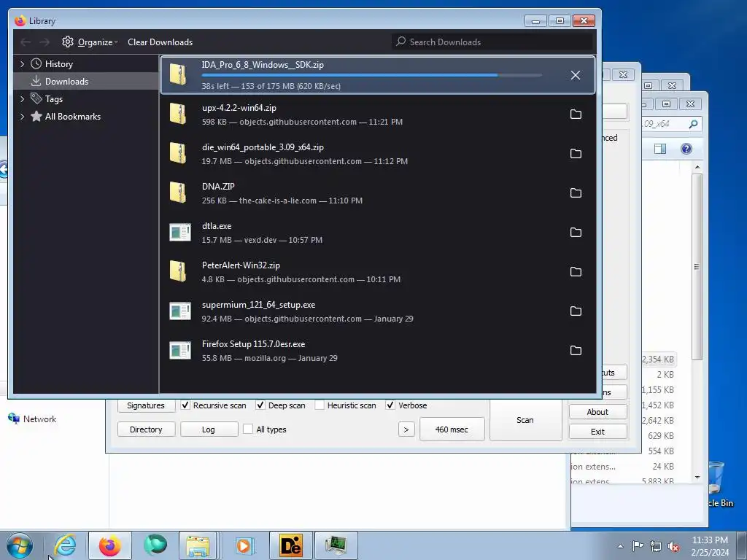Click Clear Downloads
The width and height of the screenshot is (747, 560).
pos(160,42)
